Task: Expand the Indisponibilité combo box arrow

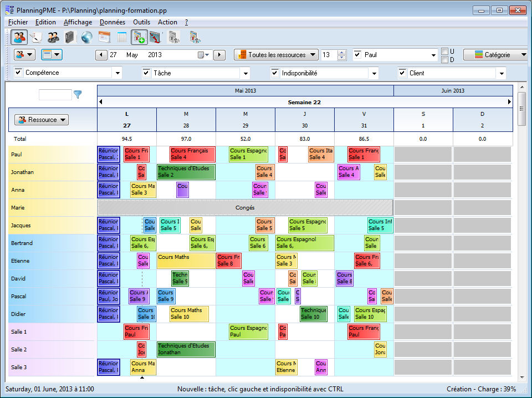Action: 374,73
